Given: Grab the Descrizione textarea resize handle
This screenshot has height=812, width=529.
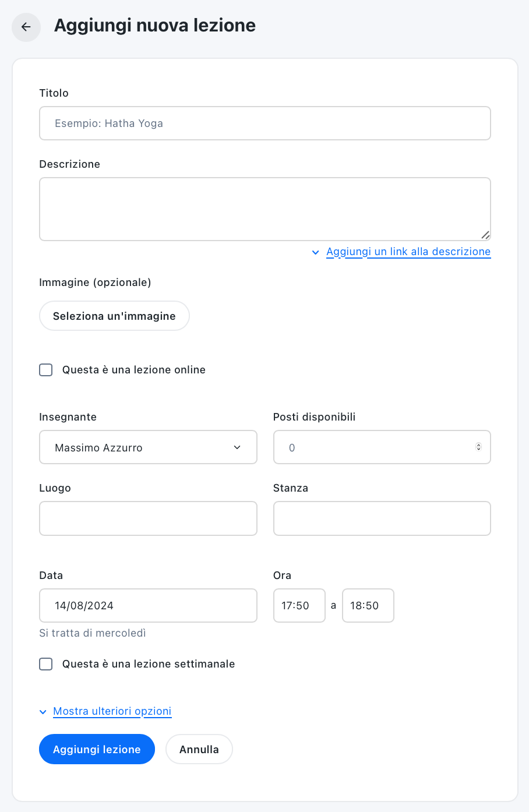Looking at the screenshot, I should (485, 235).
